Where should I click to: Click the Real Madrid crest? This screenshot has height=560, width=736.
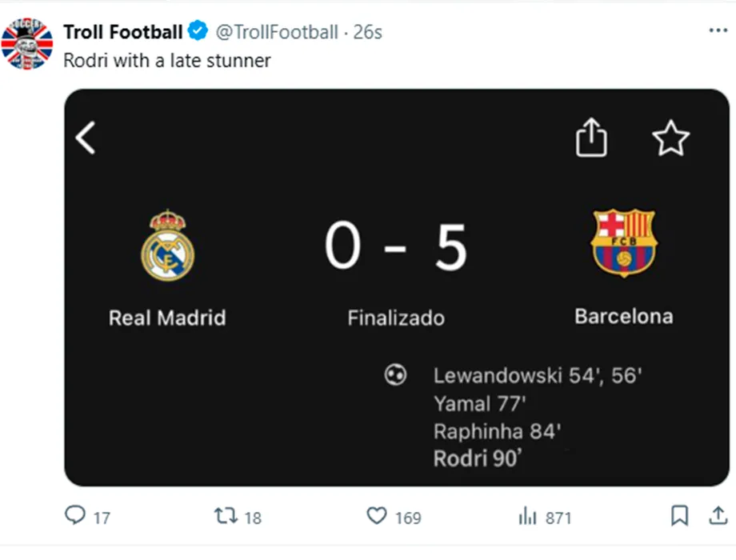pos(167,246)
